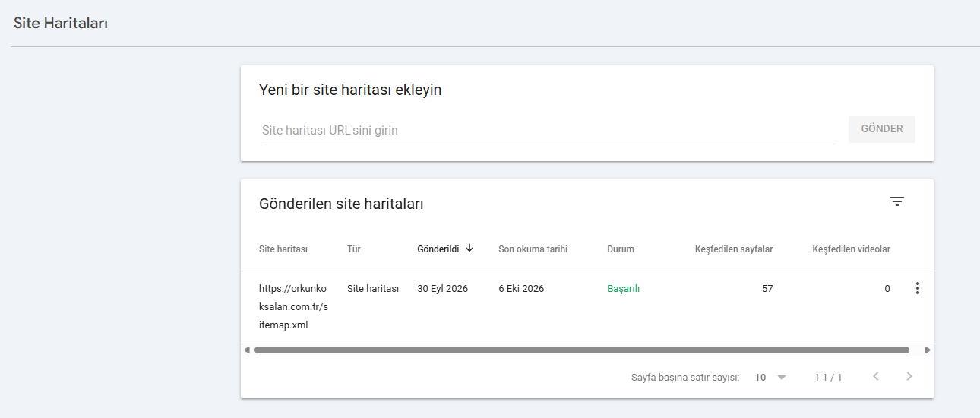The height and width of the screenshot is (418, 980).
Task: Click the discovered videos value 0
Action: point(887,289)
